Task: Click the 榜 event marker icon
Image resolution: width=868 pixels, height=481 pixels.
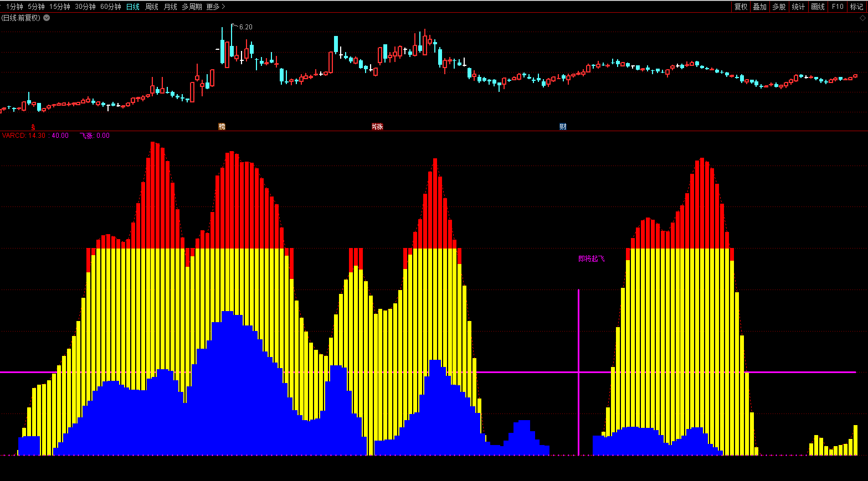Action: [x=222, y=127]
